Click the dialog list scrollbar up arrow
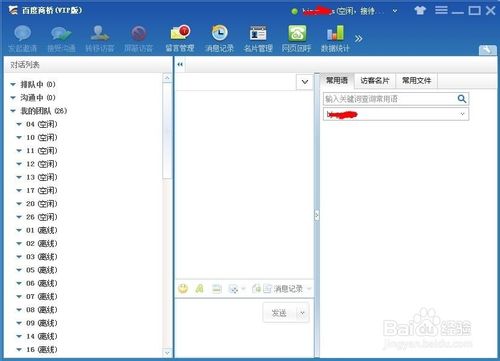The height and width of the screenshot is (361, 500). (167, 78)
